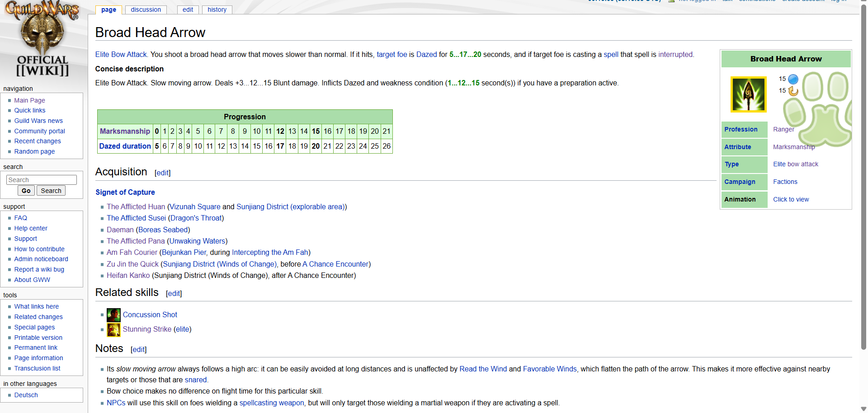The width and height of the screenshot is (868, 413).
Task: Open Random page link
Action: click(34, 151)
